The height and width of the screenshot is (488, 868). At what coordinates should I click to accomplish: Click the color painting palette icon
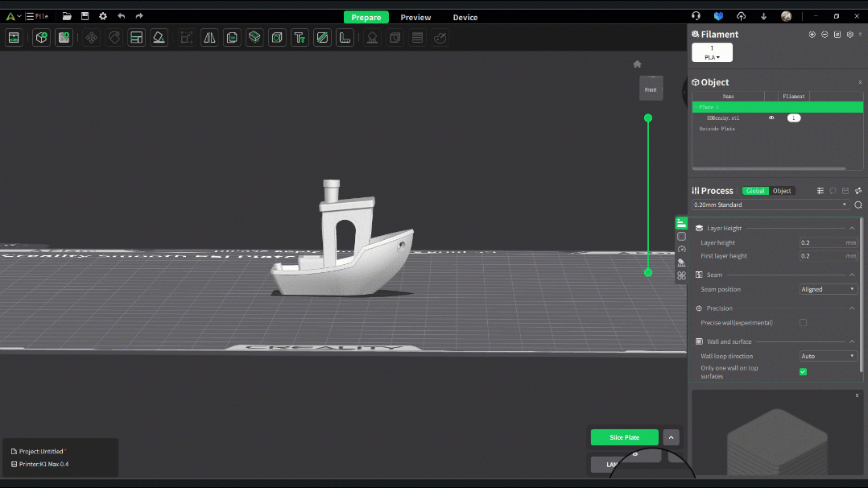tap(440, 38)
